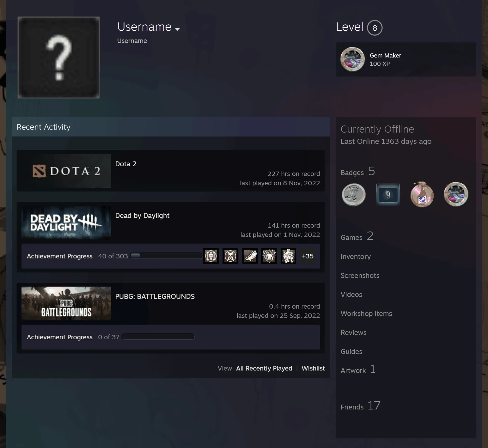Open the Videos link
The height and width of the screenshot is (448, 488).
click(x=351, y=294)
